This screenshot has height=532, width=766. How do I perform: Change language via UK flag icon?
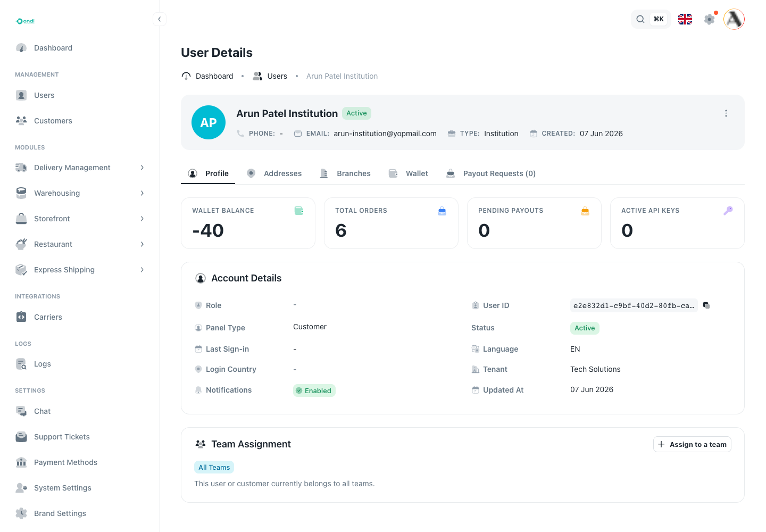click(x=685, y=19)
